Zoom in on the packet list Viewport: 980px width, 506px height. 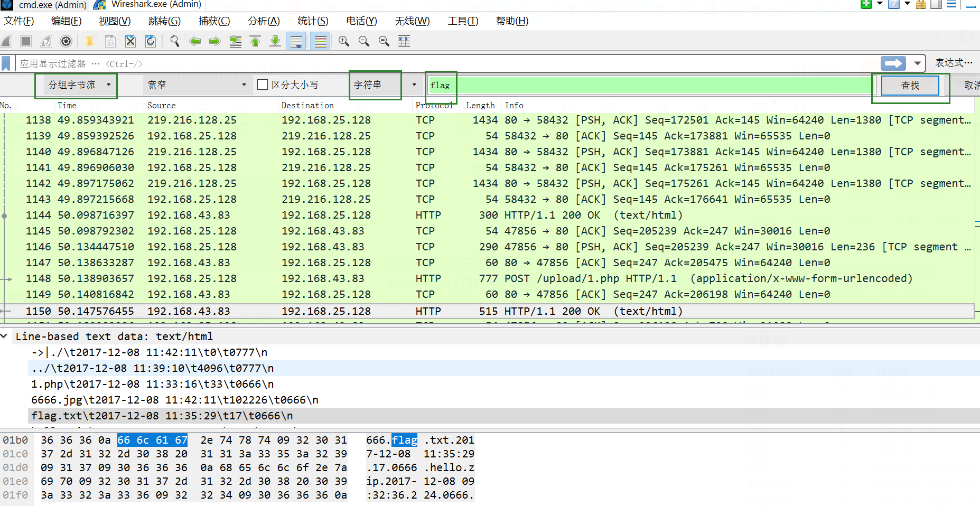pos(344,41)
